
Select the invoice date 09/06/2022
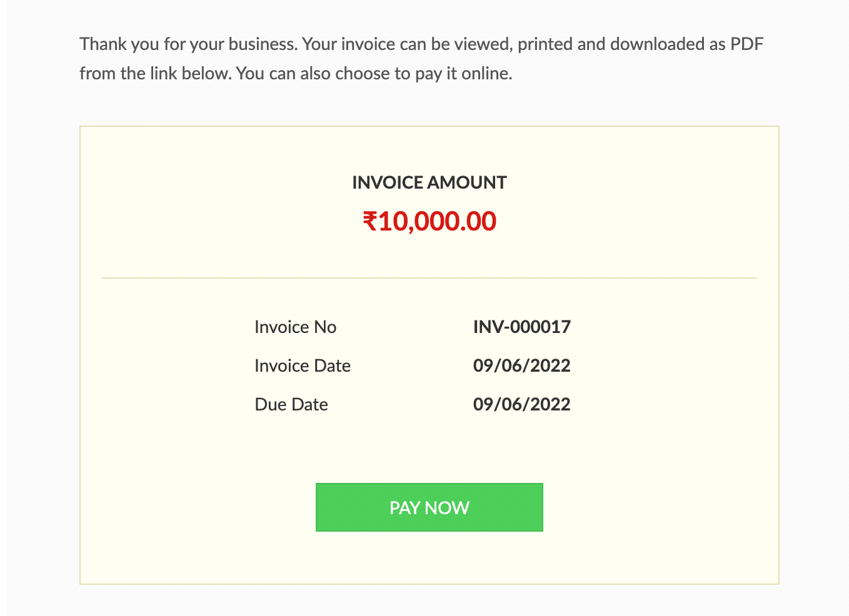[521, 365]
